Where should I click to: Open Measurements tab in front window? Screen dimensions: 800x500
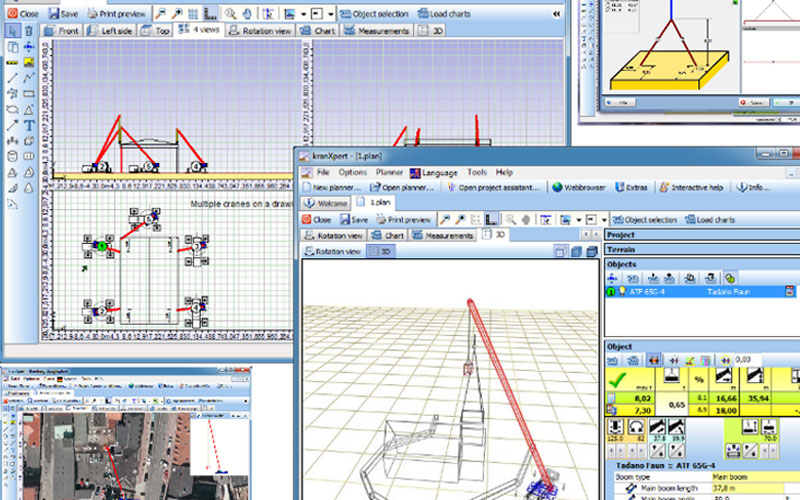[443, 236]
